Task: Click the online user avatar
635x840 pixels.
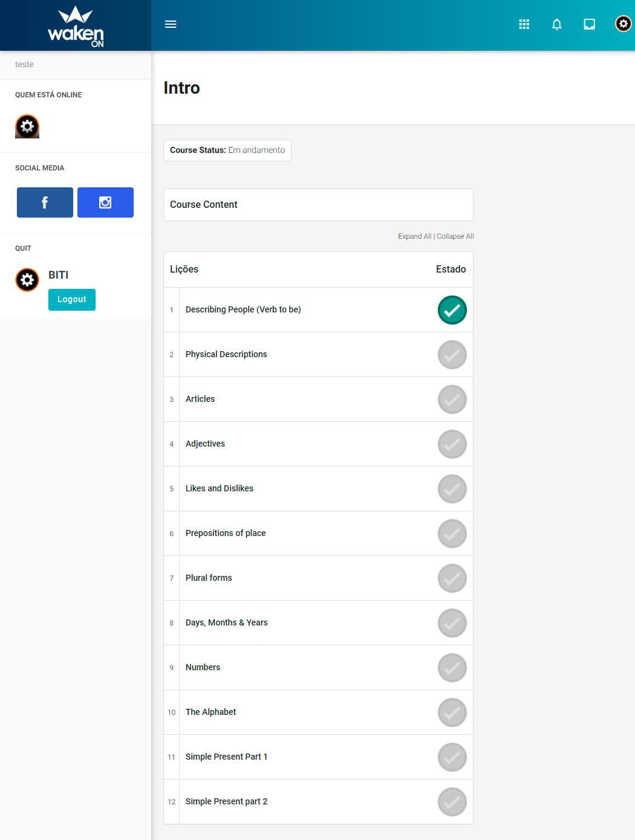Action: [x=27, y=126]
